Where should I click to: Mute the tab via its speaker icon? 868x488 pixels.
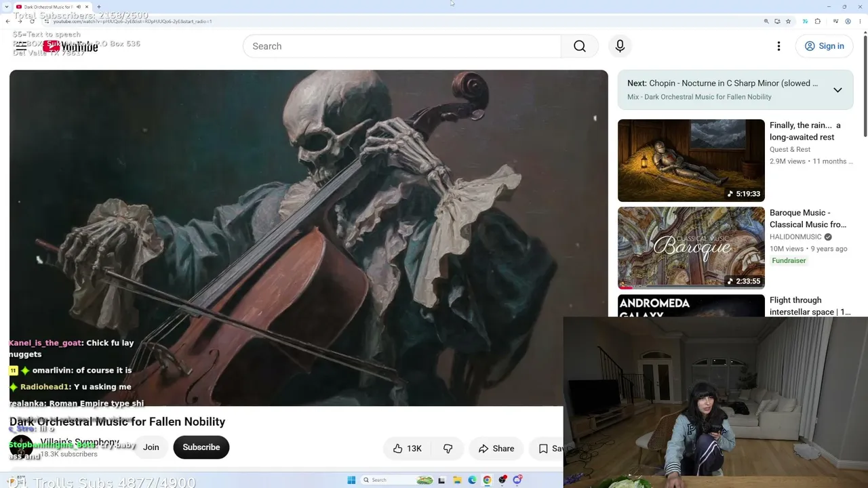click(78, 7)
